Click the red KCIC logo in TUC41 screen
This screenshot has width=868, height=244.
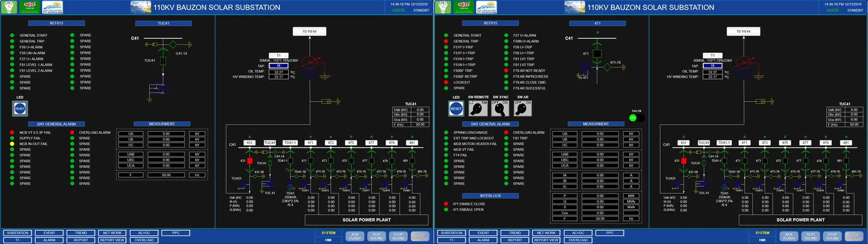click(29, 7)
